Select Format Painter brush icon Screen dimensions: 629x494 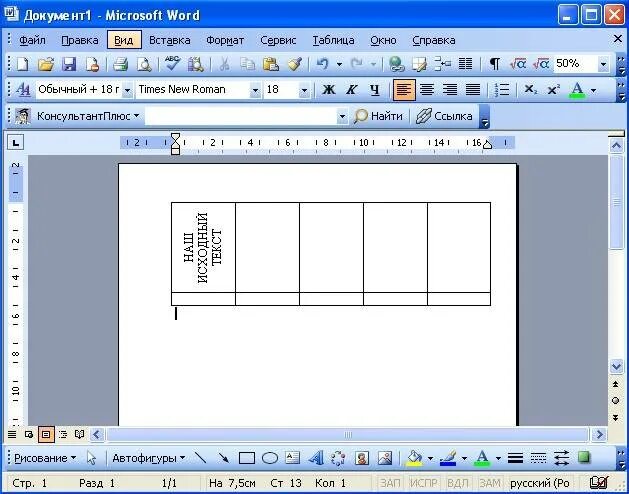point(294,64)
